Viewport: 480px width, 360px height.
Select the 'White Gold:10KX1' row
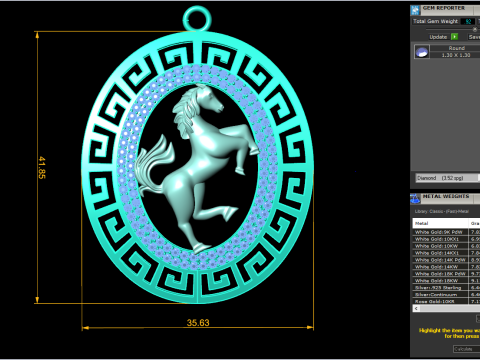tap(446, 239)
